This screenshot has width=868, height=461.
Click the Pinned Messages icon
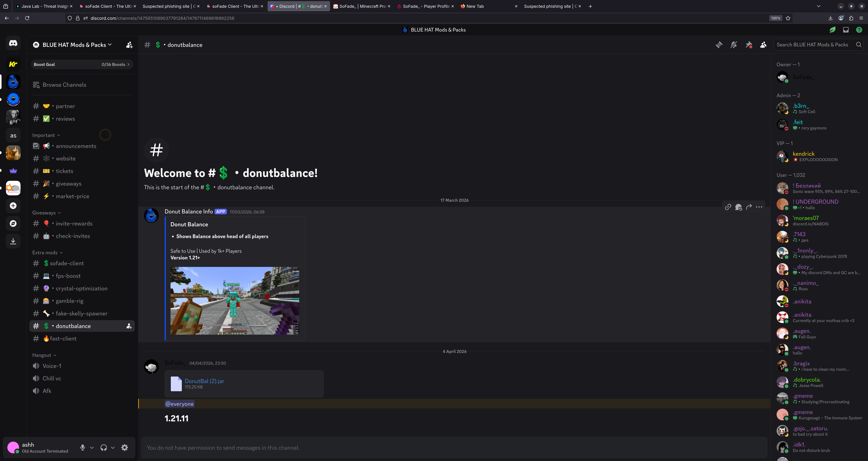coord(749,45)
